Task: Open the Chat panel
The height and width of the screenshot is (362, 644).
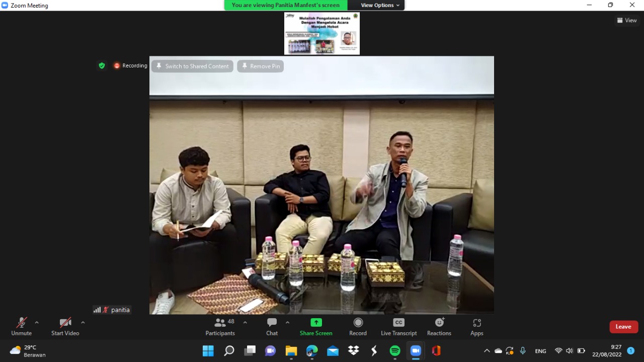Action: [272, 326]
